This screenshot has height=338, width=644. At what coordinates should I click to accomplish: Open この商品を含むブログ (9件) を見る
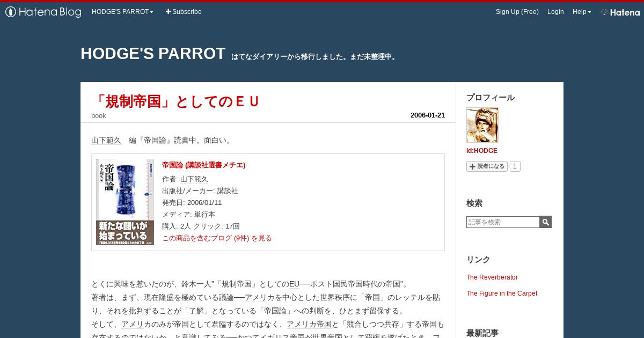(217, 238)
